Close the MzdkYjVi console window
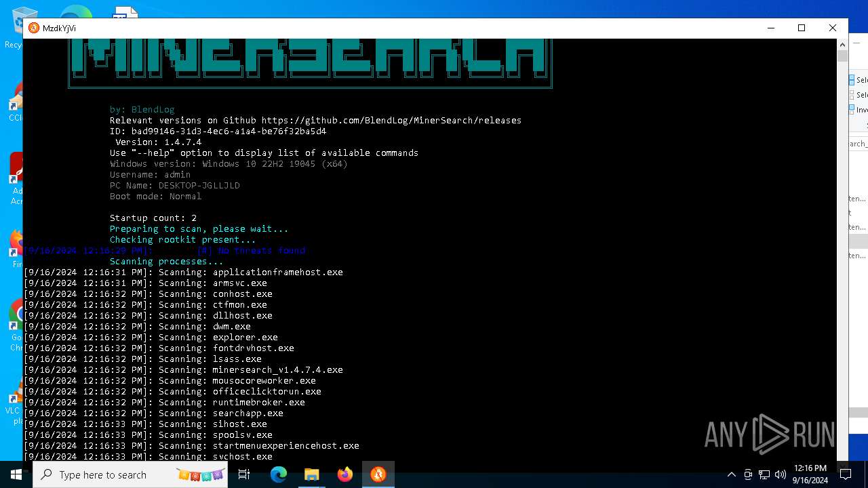 pyautogui.click(x=833, y=28)
